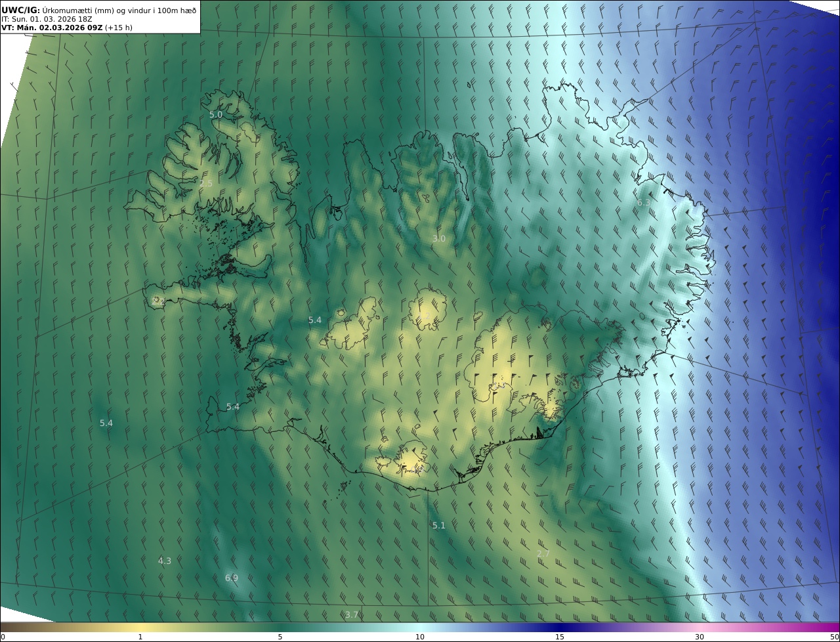Click the '5.1' value south of the coast
Viewport: 840px width, 642px height.
point(438,525)
